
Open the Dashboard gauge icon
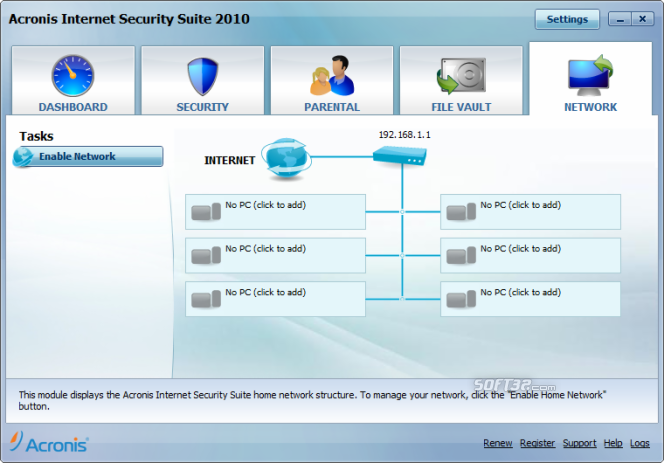click(73, 75)
